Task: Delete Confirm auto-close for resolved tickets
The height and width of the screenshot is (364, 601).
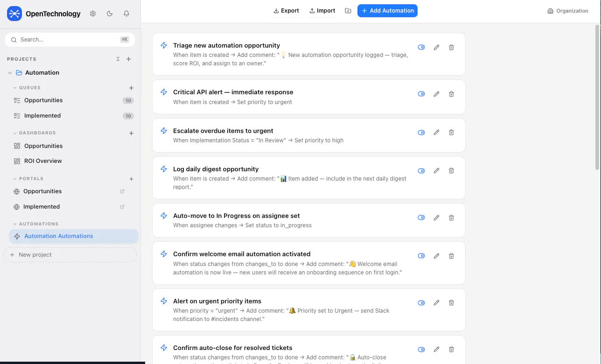Action: (451, 349)
